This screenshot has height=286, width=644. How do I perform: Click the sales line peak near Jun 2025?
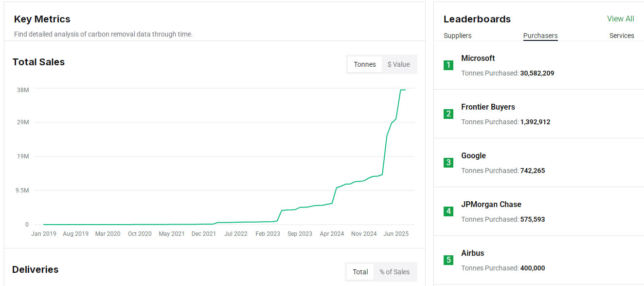pos(402,90)
